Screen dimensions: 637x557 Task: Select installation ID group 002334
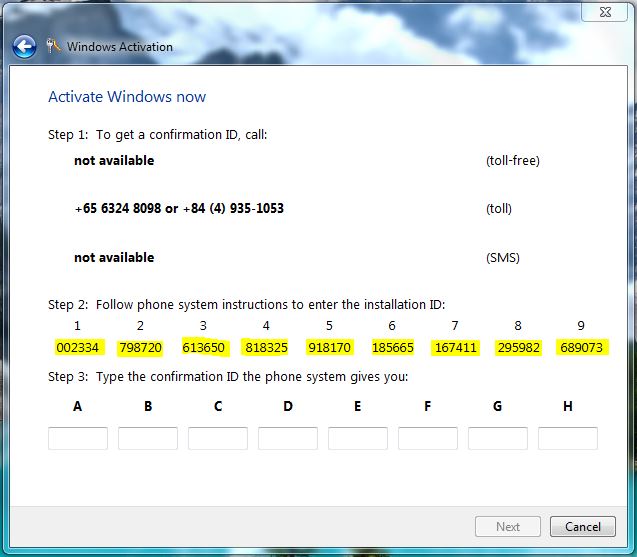(x=78, y=347)
